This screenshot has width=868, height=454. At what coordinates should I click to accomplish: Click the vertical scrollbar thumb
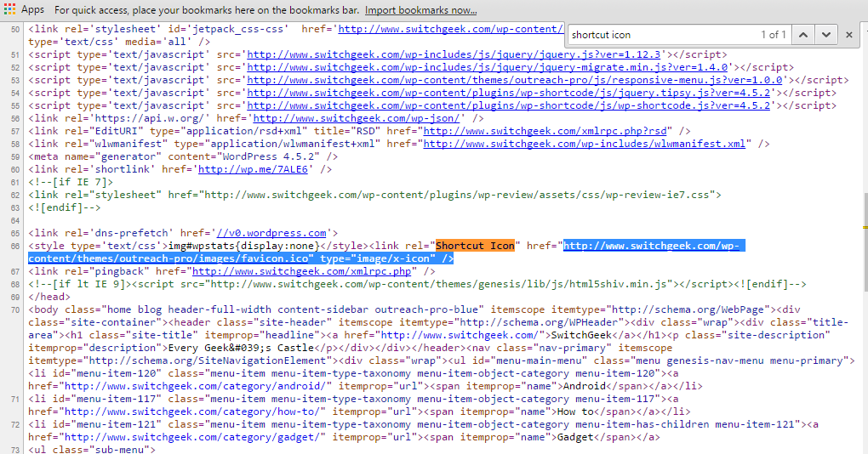pos(865,241)
